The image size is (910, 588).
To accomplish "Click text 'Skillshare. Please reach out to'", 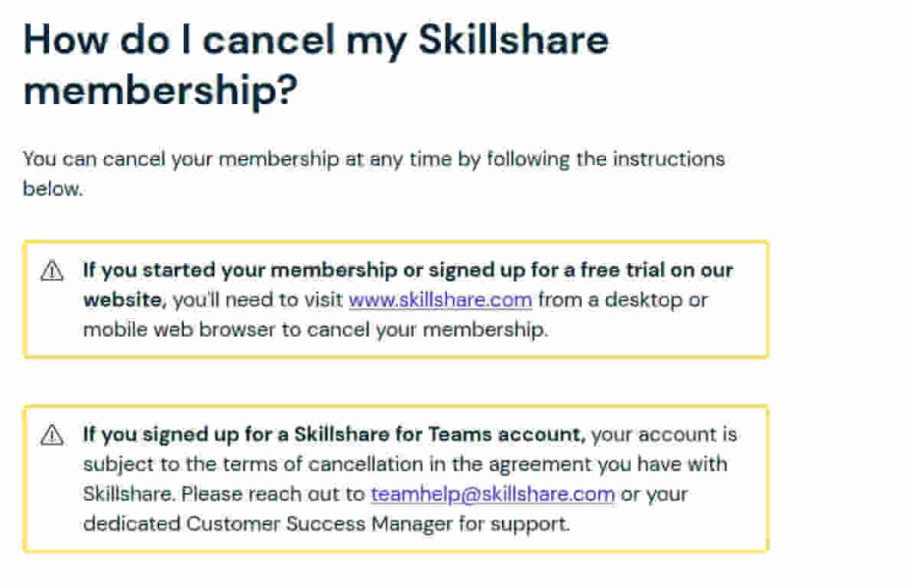I will click(224, 494).
